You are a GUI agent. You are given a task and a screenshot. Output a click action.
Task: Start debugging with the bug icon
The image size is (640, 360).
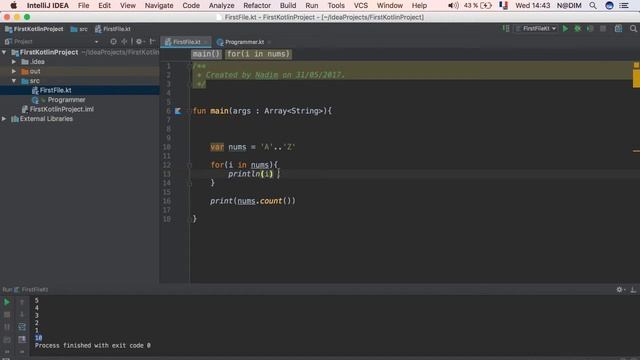click(578, 29)
